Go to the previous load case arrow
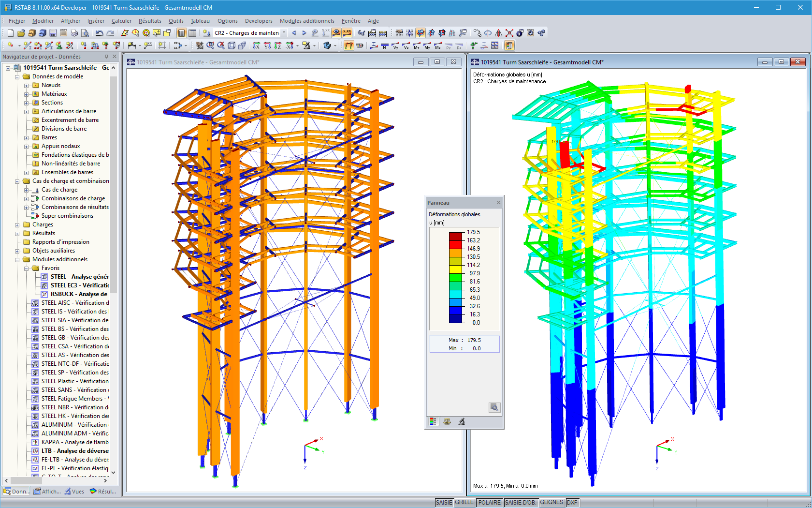Image resolution: width=812 pixels, height=508 pixels. tap(294, 33)
